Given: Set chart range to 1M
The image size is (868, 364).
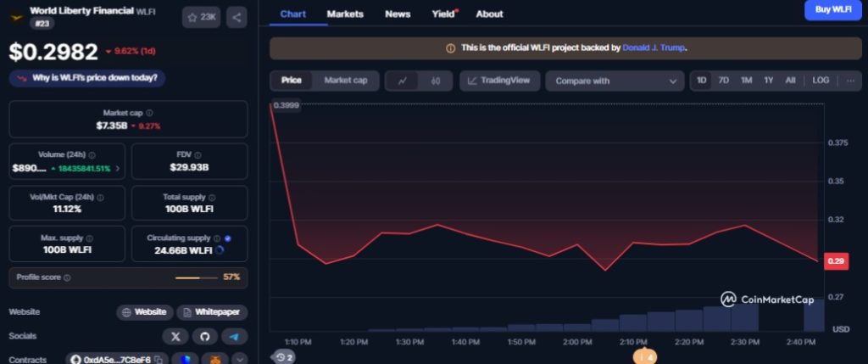Looking at the screenshot, I should (747, 81).
